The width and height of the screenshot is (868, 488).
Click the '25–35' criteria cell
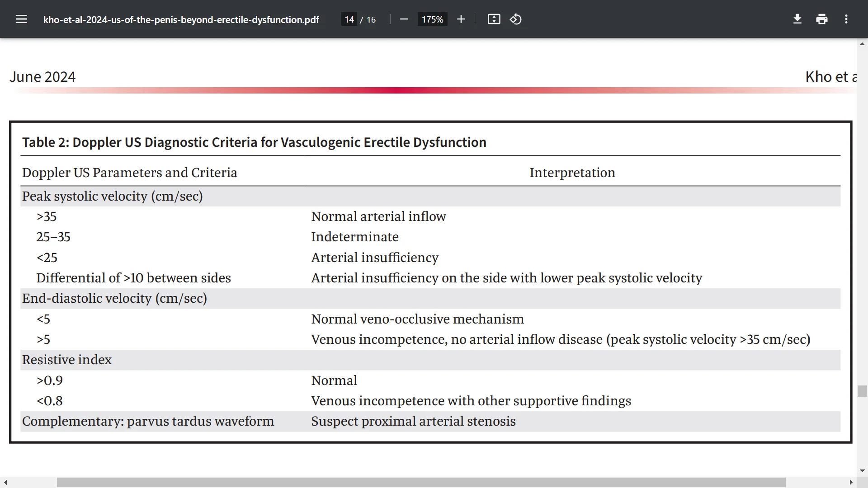[x=53, y=237]
